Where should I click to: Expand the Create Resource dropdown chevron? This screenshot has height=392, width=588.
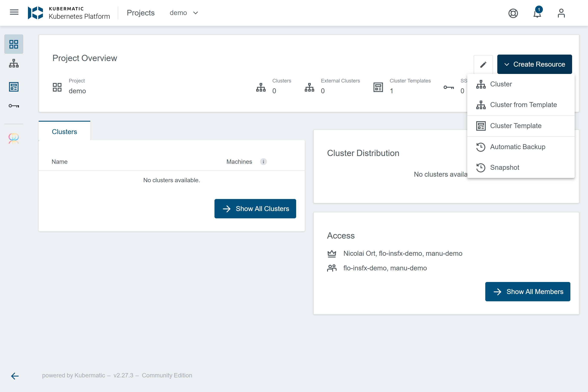pyautogui.click(x=507, y=64)
